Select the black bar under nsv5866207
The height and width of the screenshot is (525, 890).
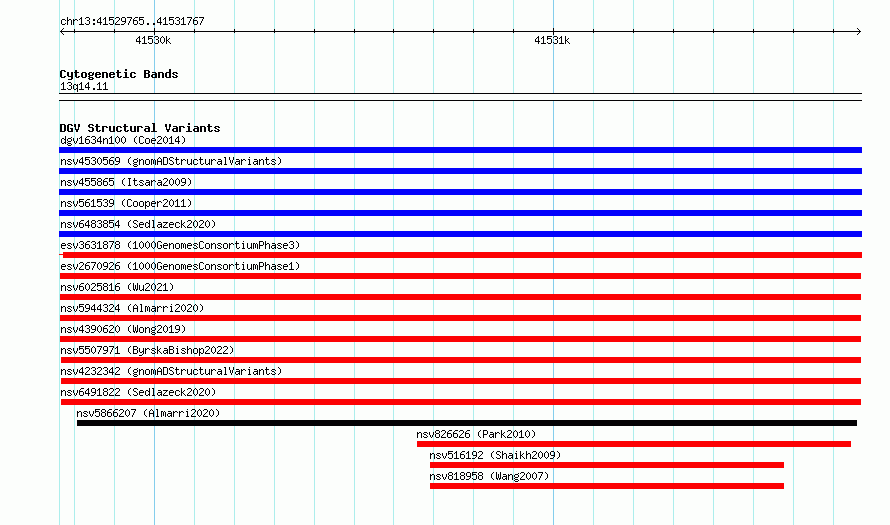(x=467, y=423)
